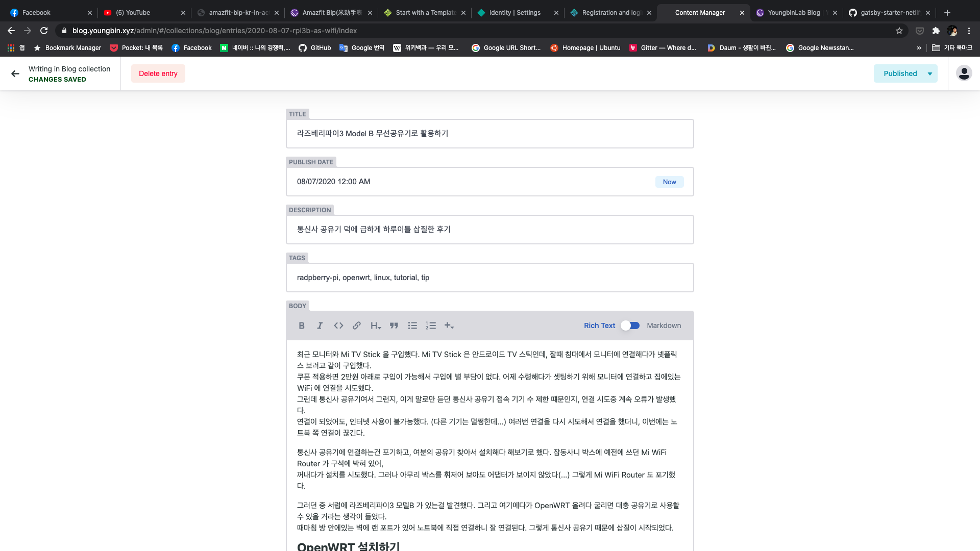Create a numbered list
980x551 pixels.
click(x=431, y=325)
